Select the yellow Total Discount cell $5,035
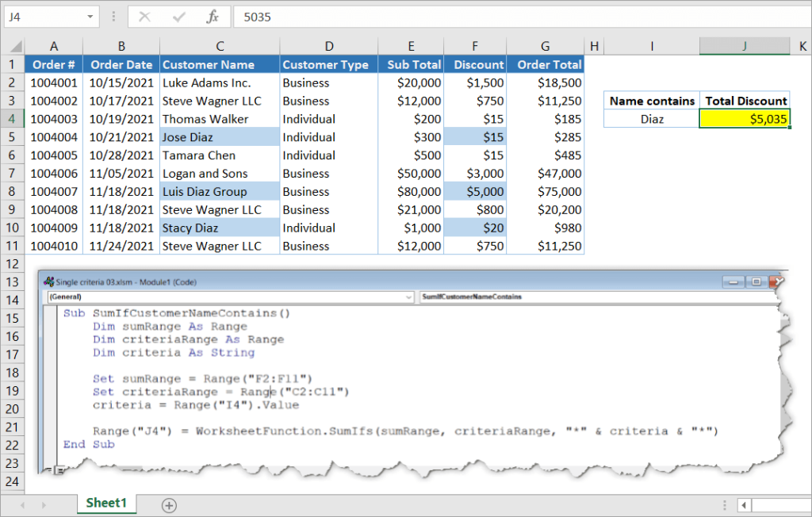Image resolution: width=812 pixels, height=517 pixels. click(745, 119)
